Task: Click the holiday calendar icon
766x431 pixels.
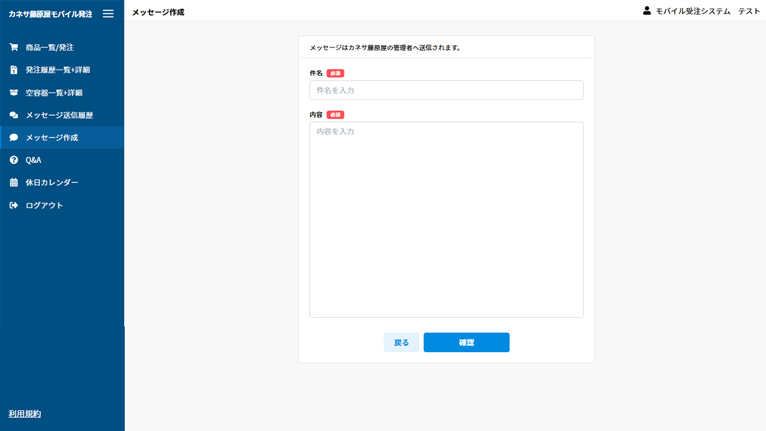Action: click(x=14, y=182)
